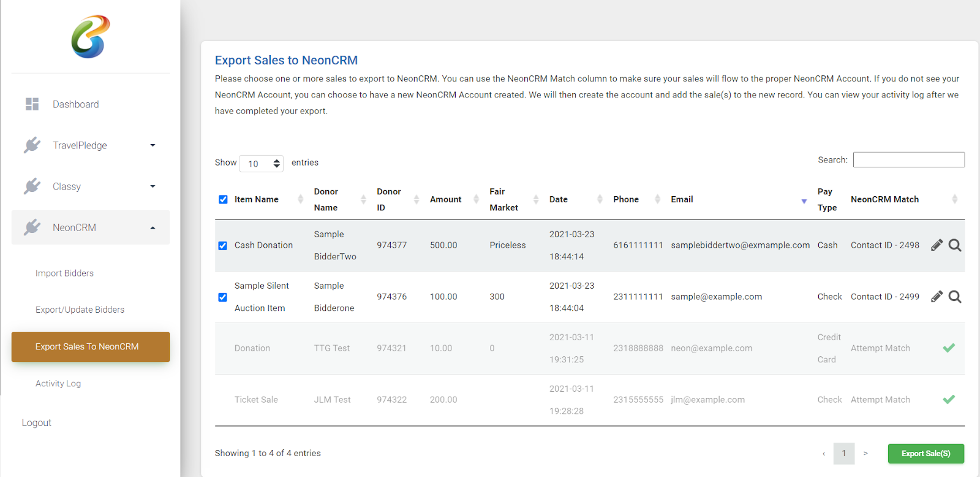Focus the Search input field
The height and width of the screenshot is (477, 980).
tap(909, 160)
